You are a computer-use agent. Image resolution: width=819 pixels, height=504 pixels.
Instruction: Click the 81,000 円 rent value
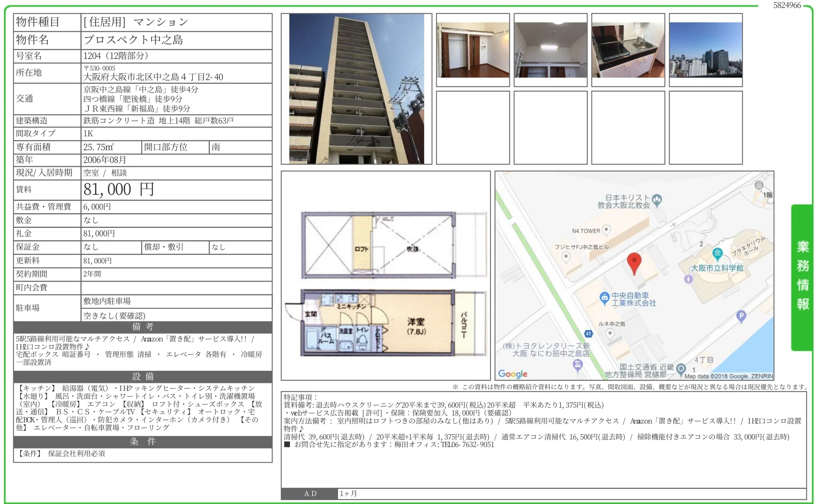point(119,190)
